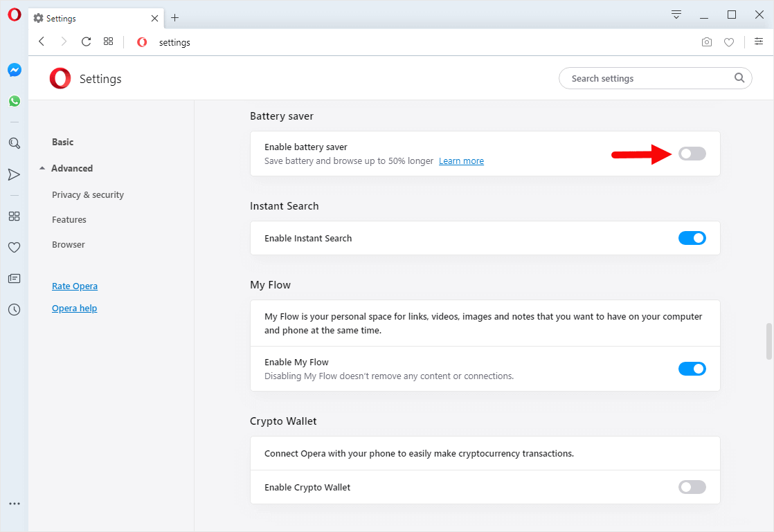
Task: Open WhatsApp in the sidebar
Action: point(15,101)
